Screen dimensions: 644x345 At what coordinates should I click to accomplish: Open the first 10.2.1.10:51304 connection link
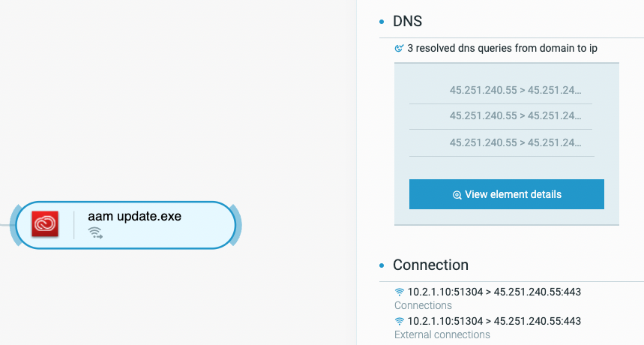point(494,292)
